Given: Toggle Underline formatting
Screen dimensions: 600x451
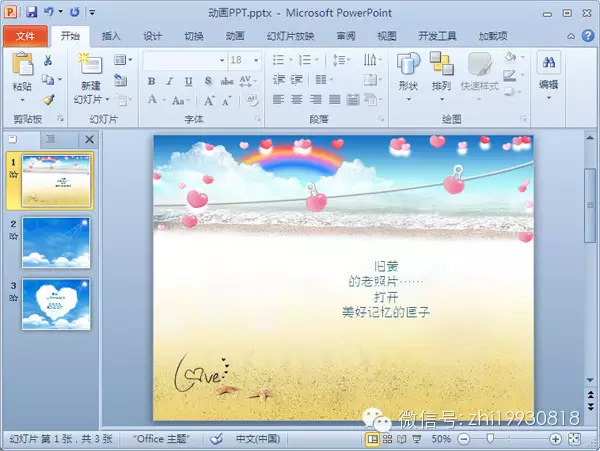Looking at the screenshot, I should coord(188,81).
